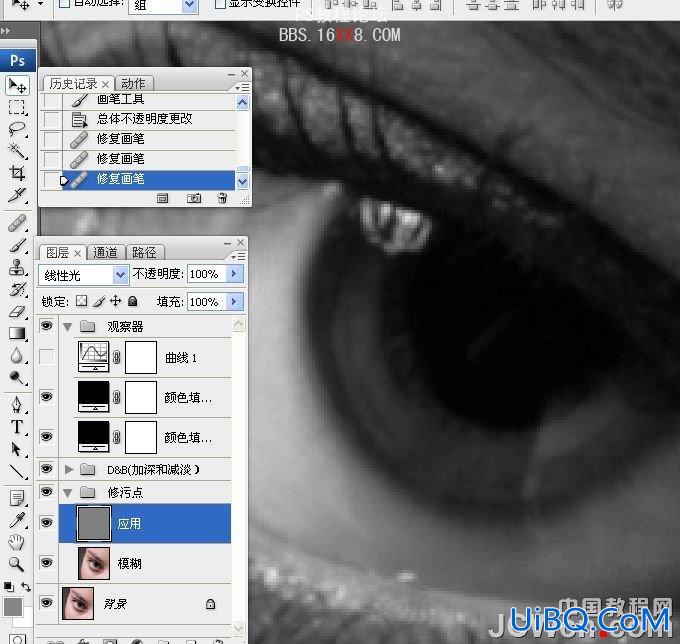Select the Zoom tool
The height and width of the screenshot is (644, 680).
coord(17,564)
